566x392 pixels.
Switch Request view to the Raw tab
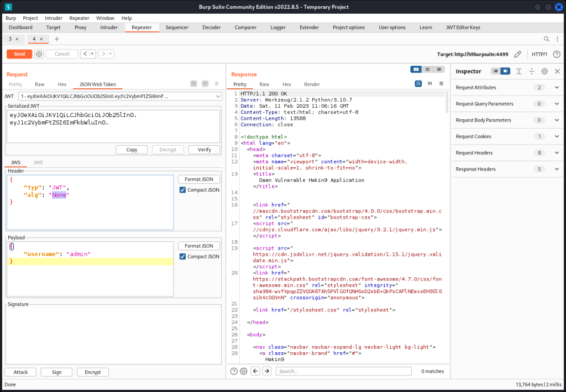coord(40,84)
